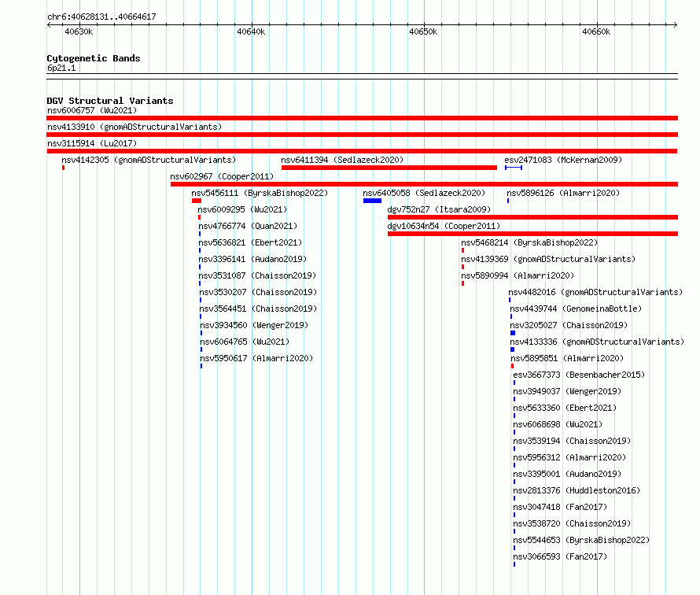Select the nsv4133910 gnomAD variant label
Screen dimensions: 700x595
pyautogui.click(x=134, y=127)
